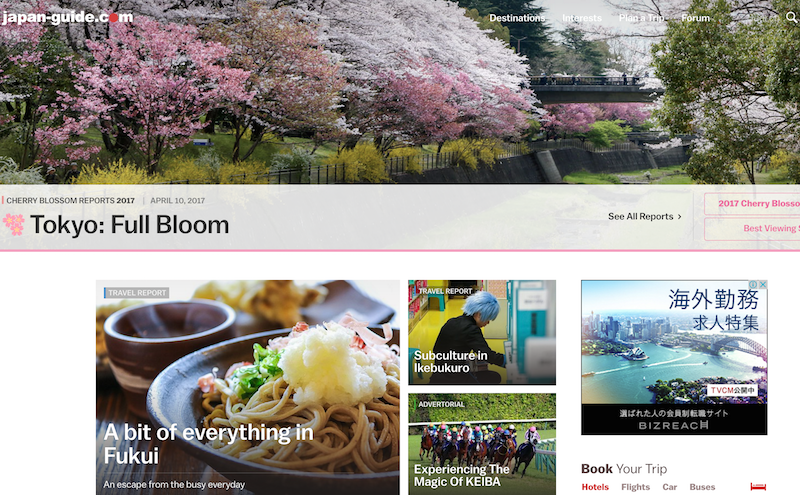Image resolution: width=800 pixels, height=495 pixels.
Task: Open the Plan a Trip menu
Action: coord(641,18)
